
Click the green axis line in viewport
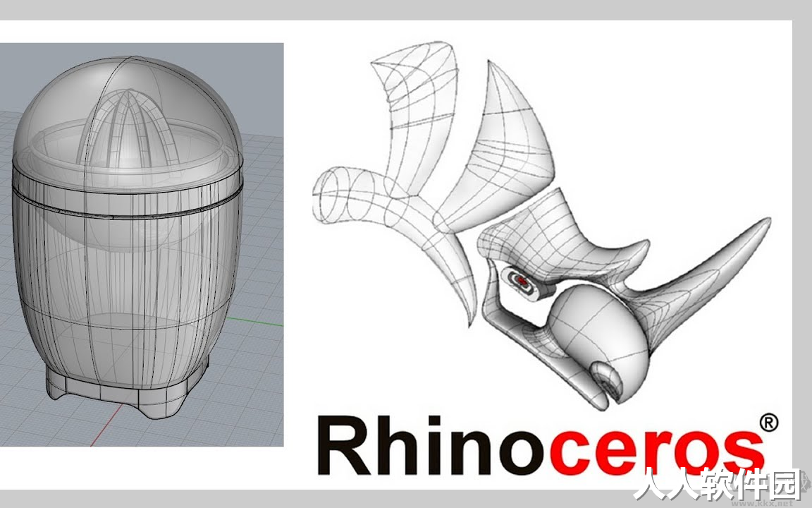point(254,322)
